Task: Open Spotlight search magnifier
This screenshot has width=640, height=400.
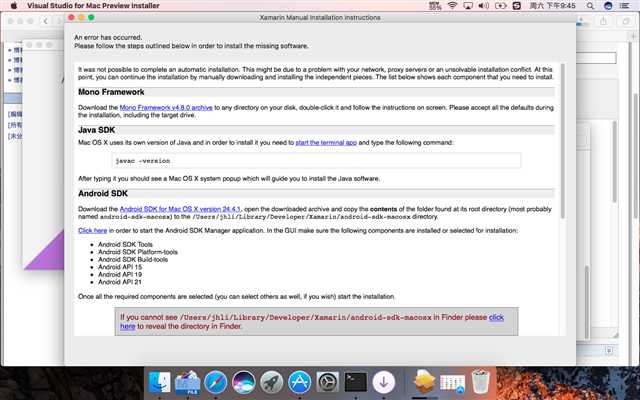Action: [590, 6]
